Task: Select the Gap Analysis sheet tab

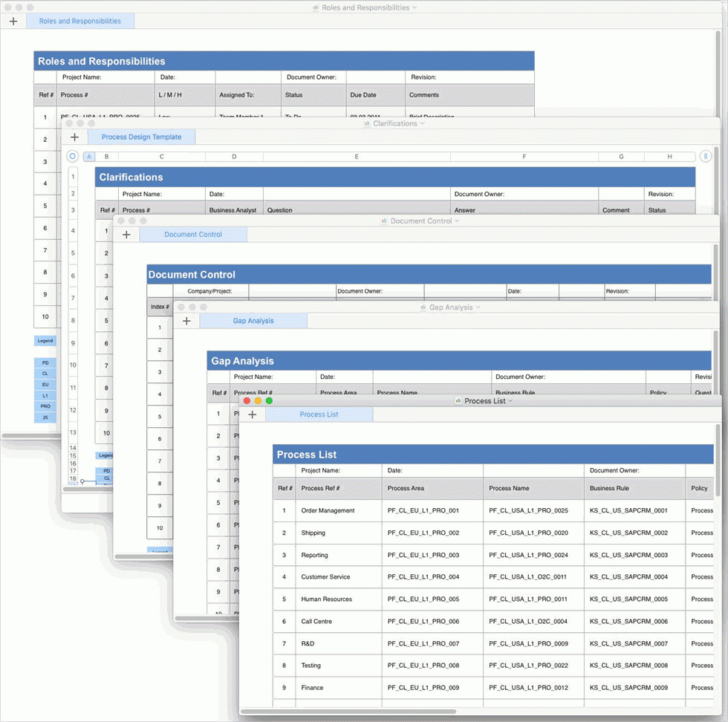Action: 253,321
